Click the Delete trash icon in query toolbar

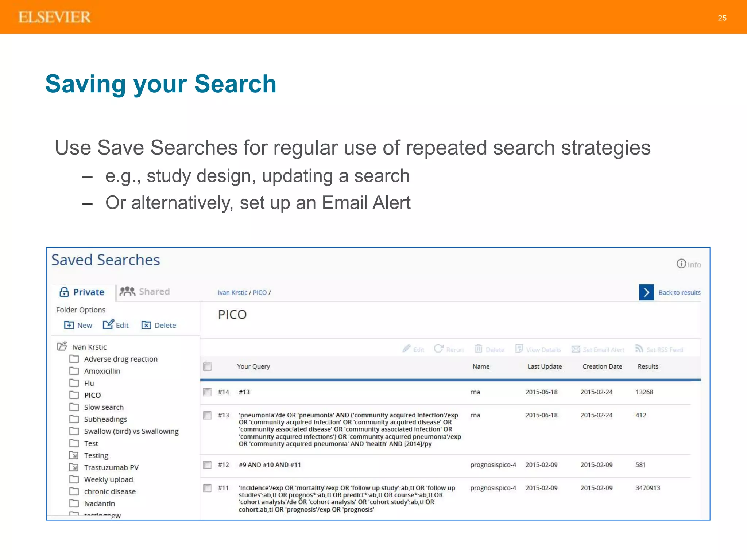pyautogui.click(x=479, y=349)
